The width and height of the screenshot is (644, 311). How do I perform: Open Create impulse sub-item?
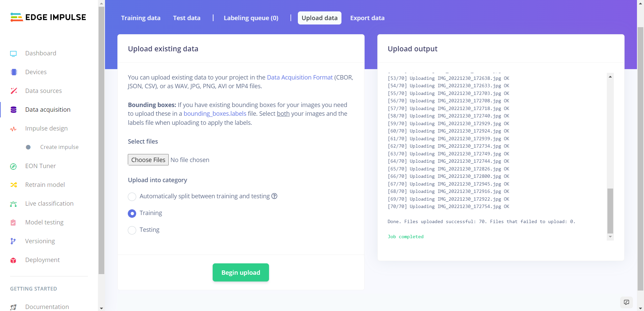[x=59, y=147]
